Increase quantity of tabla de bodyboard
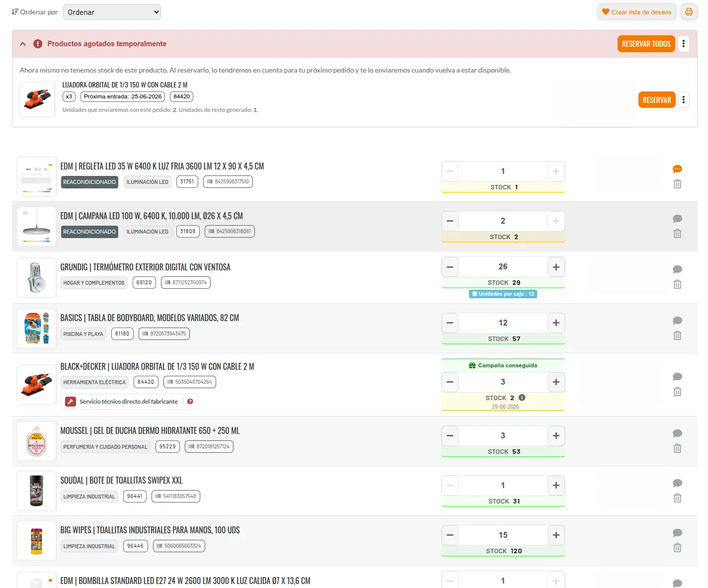Image resolution: width=708 pixels, height=588 pixels. 556,323
